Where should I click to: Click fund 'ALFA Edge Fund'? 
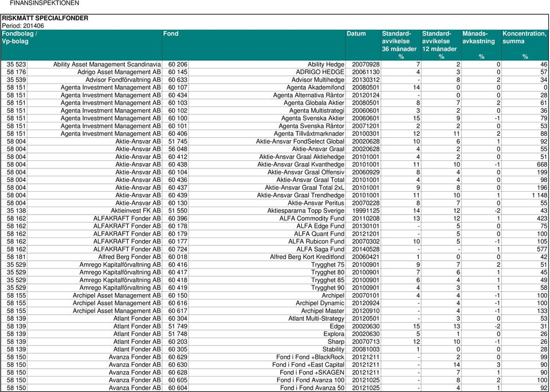[x=321, y=226]
